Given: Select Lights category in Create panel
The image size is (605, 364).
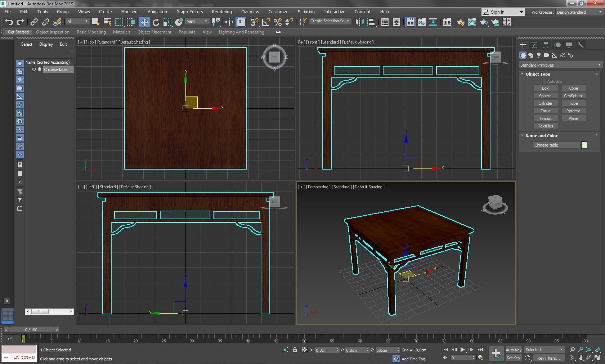Looking at the screenshot, I should [x=539, y=55].
